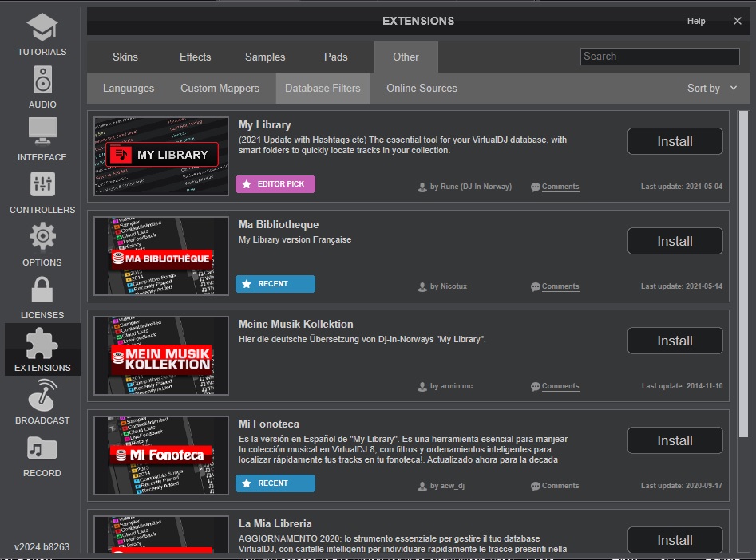Image resolution: width=756 pixels, height=560 pixels.
Task: Select the Extensions puzzle piece icon
Action: pyautogui.click(x=42, y=343)
